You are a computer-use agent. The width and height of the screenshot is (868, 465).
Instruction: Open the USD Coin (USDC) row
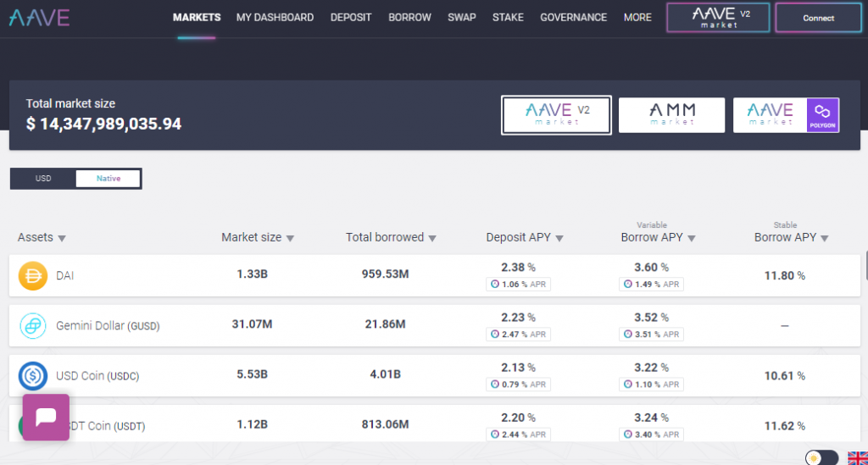(435, 376)
